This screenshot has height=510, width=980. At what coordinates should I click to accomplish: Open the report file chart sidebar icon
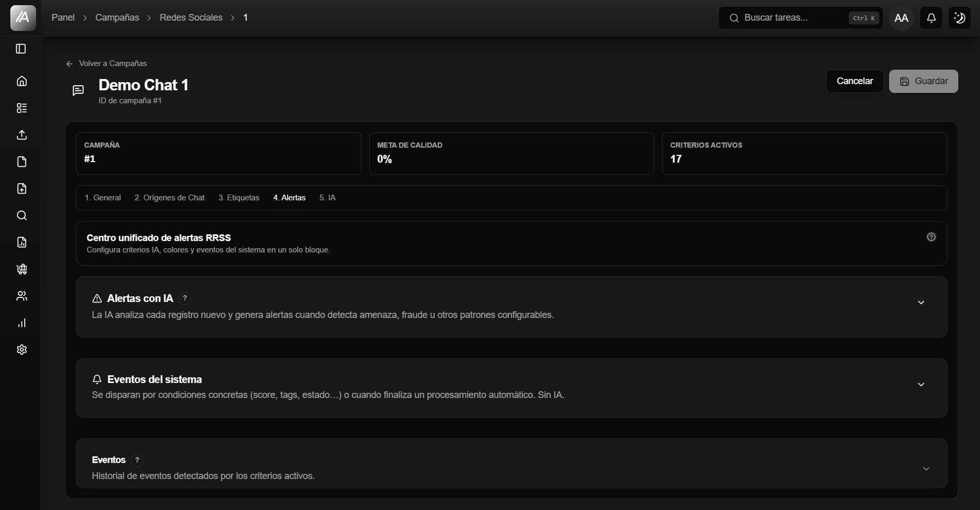[x=22, y=242]
